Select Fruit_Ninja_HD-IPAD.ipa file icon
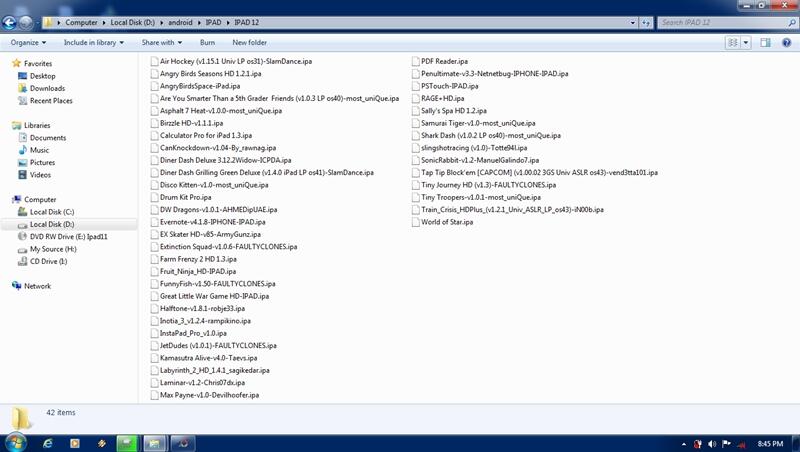800x452 pixels. coord(155,271)
